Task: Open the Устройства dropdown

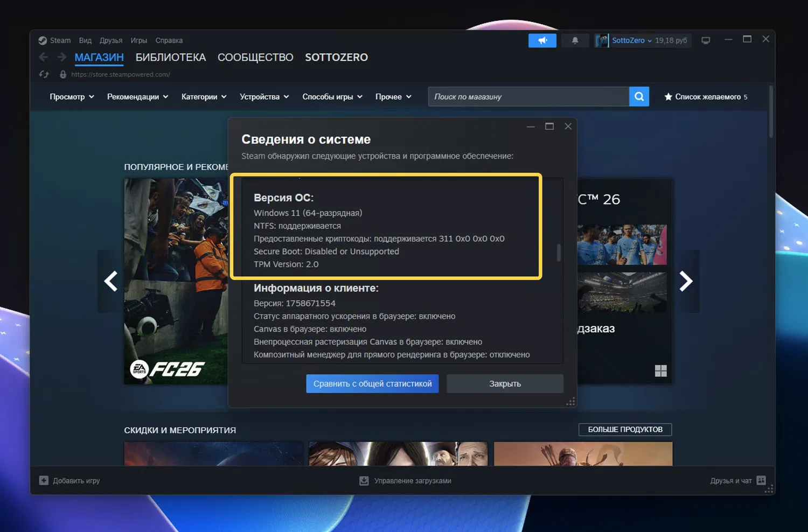Action: 264,97
